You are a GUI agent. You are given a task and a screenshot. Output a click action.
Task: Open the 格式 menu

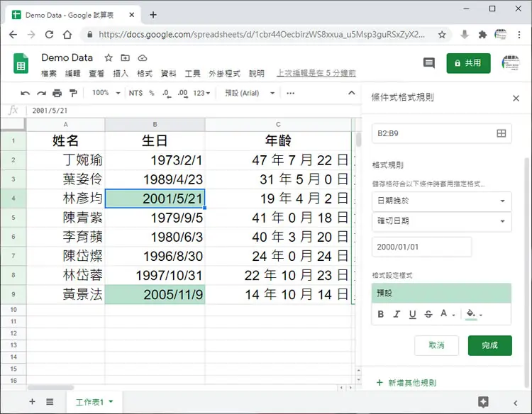pos(145,73)
